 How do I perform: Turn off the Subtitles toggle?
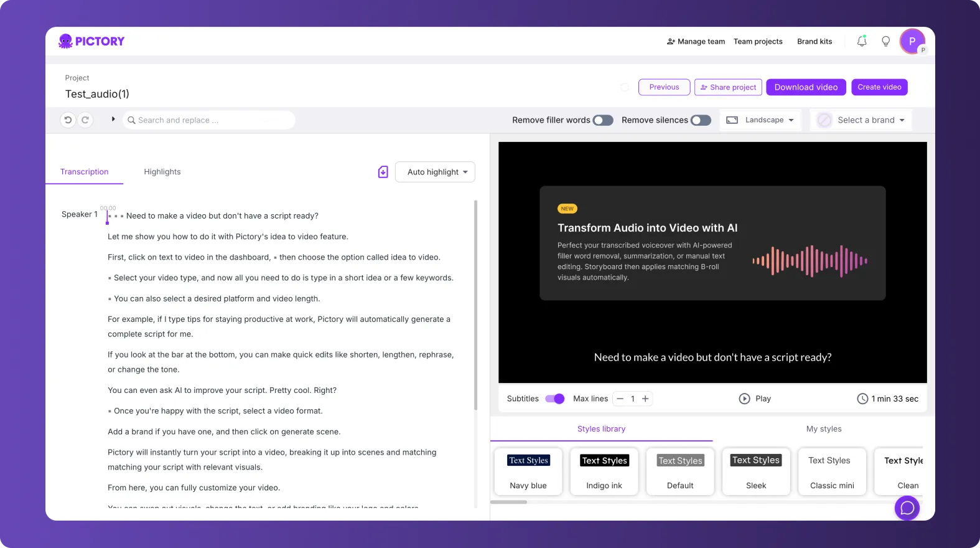(x=554, y=399)
